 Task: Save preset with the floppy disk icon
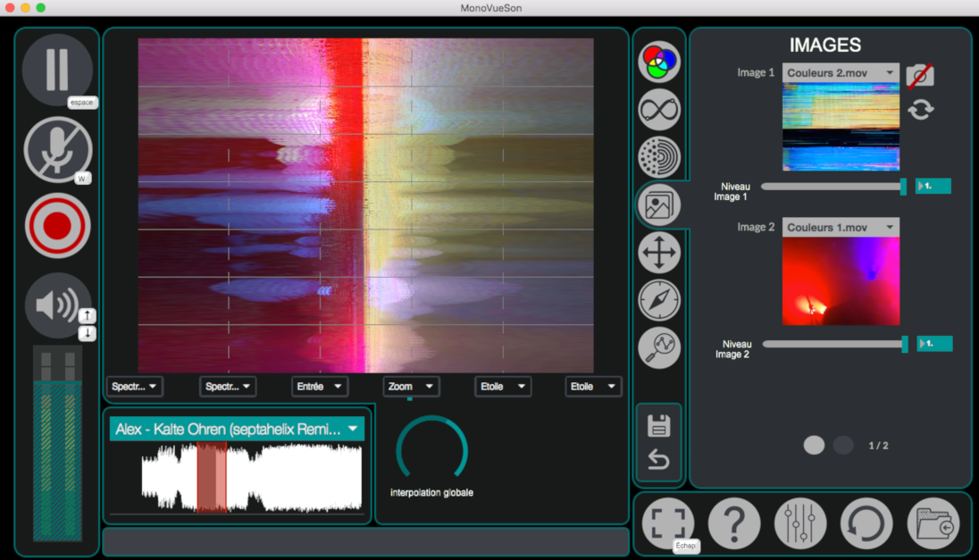(658, 426)
